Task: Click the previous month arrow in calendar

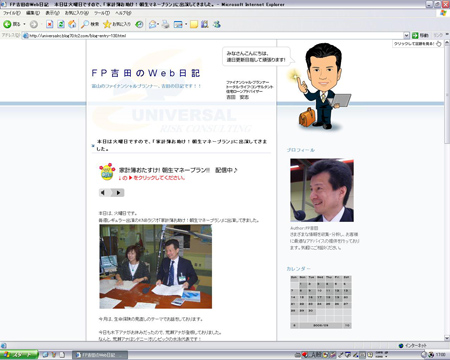Action: tap(294, 325)
